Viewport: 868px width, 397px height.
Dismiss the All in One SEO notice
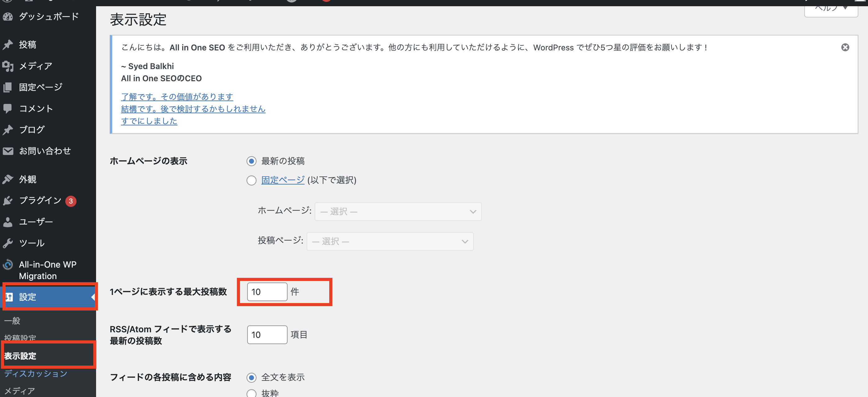845,47
